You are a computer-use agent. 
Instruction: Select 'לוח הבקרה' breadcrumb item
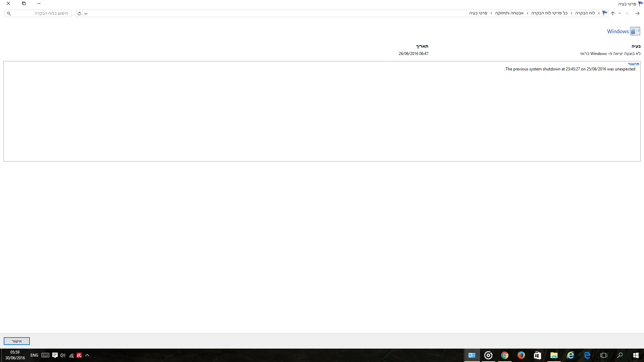(585, 13)
